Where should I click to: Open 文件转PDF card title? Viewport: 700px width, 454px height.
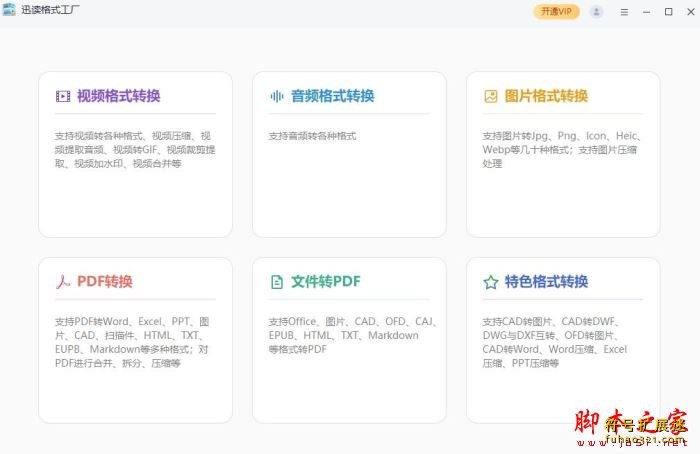[325, 282]
